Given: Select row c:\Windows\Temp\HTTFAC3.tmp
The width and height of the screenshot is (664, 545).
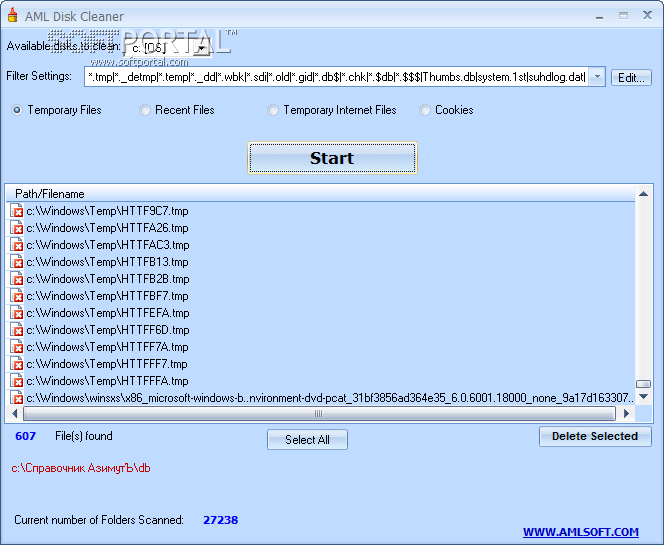Looking at the screenshot, I should (321, 244).
